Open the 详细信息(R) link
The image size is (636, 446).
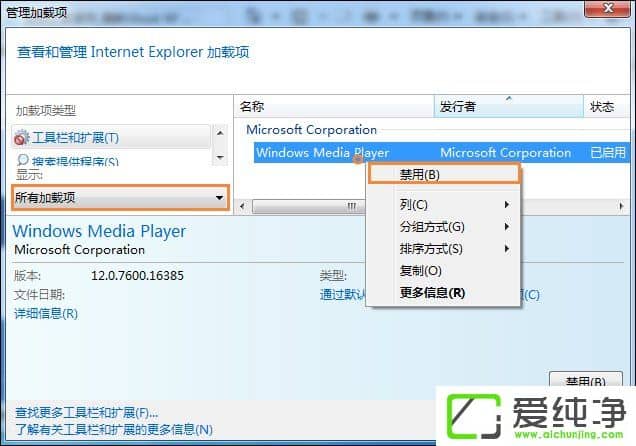tap(46, 314)
